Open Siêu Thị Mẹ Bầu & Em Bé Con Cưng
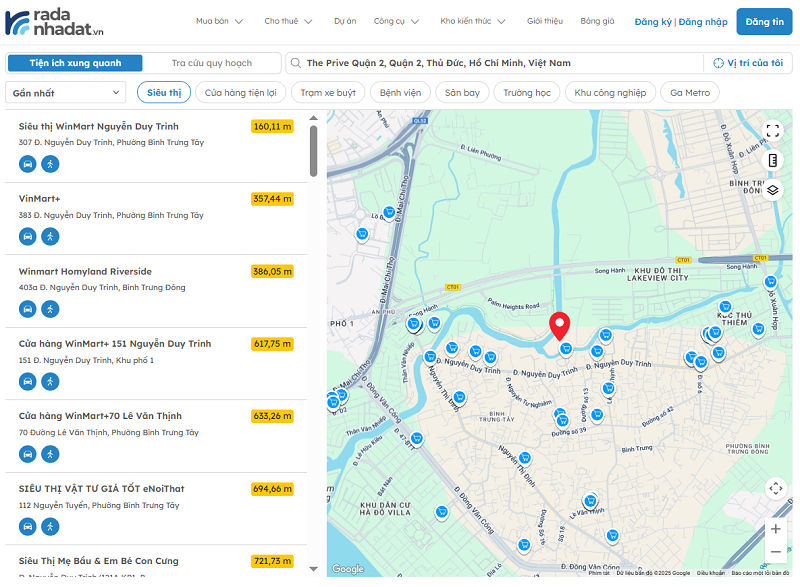Image resolution: width=800 pixels, height=587 pixels. pos(98,561)
